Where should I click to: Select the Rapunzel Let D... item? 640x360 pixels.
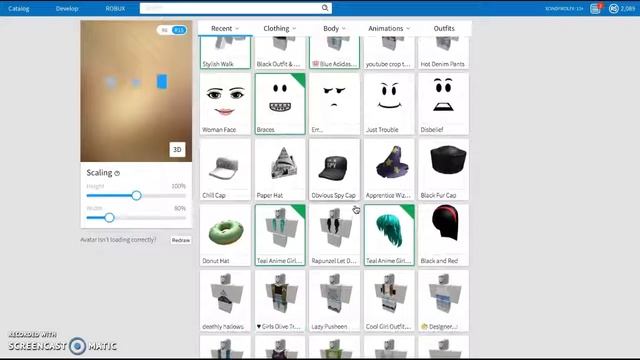point(335,236)
